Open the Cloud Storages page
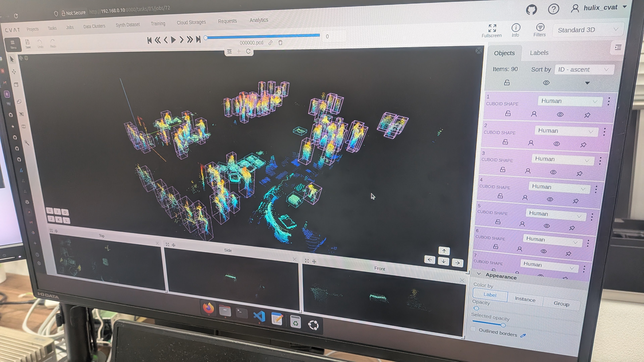Image resolution: width=644 pixels, height=362 pixels. [191, 22]
